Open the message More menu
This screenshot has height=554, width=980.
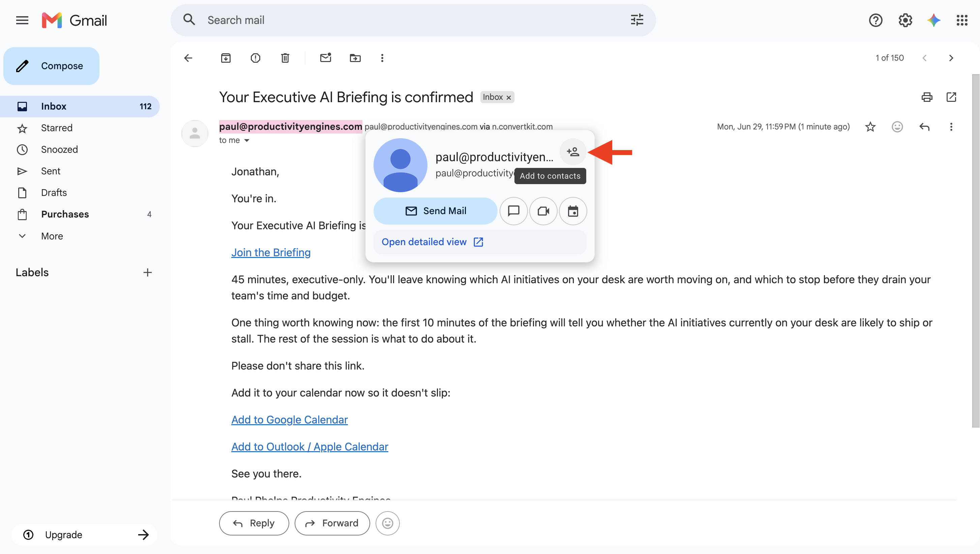click(x=951, y=127)
